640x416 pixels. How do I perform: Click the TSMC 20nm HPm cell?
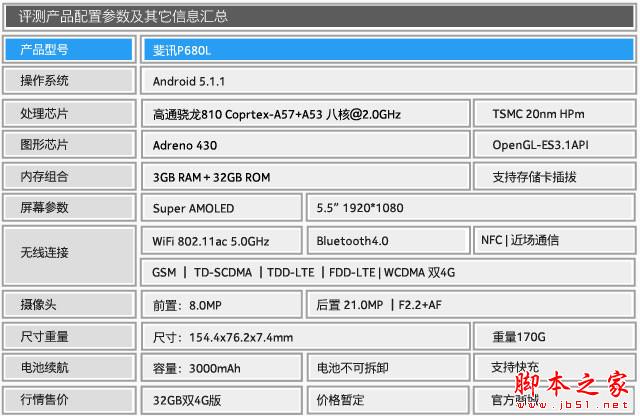click(554, 113)
